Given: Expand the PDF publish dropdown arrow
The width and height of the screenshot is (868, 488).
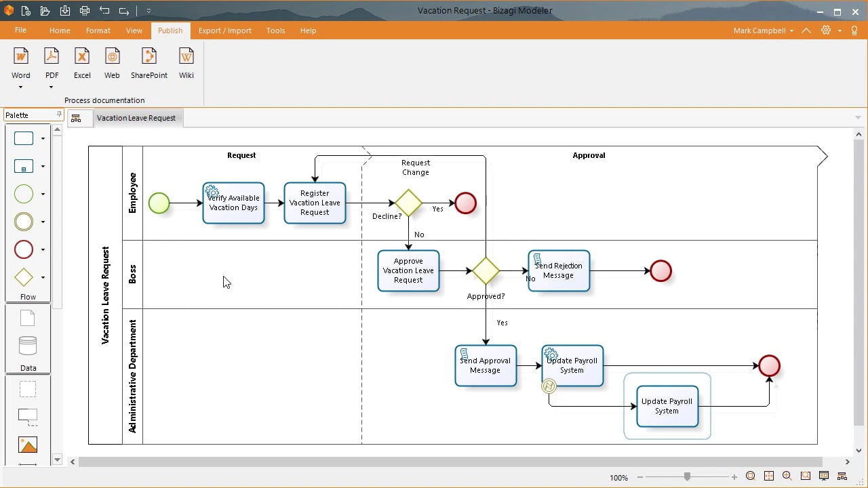Looking at the screenshot, I should click(52, 87).
